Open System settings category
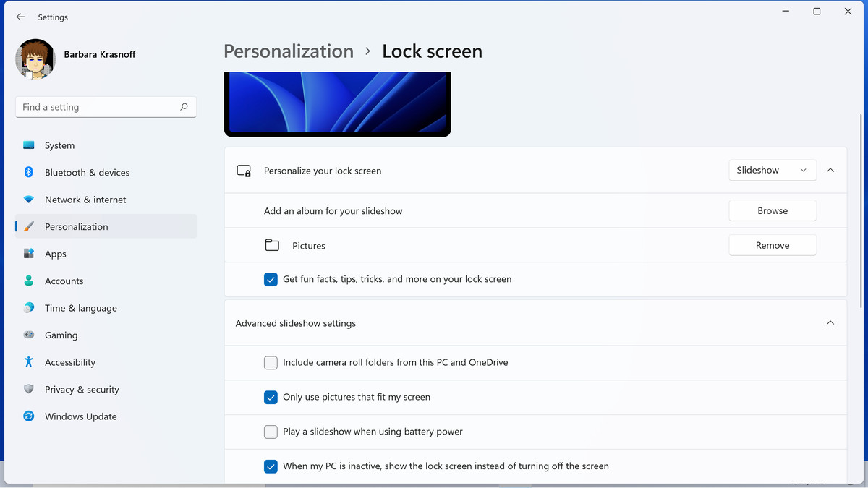 tap(106, 145)
